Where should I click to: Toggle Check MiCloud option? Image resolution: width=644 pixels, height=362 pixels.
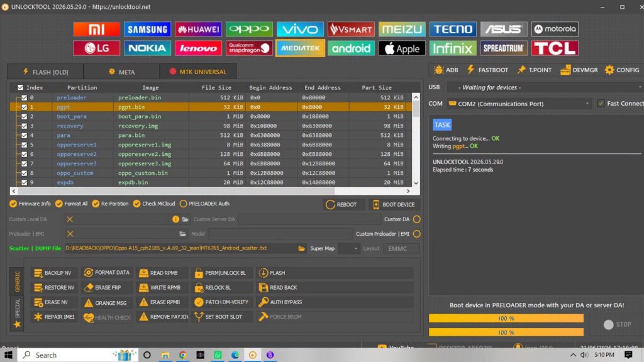pyautogui.click(x=154, y=204)
